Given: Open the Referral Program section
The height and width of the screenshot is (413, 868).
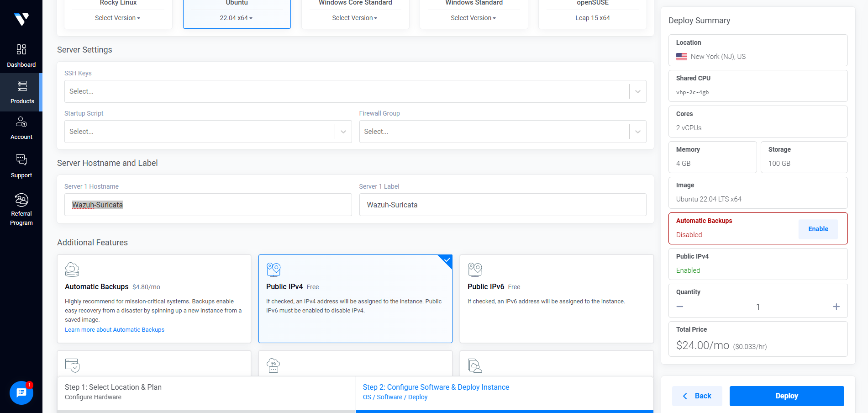Looking at the screenshot, I should [x=21, y=210].
